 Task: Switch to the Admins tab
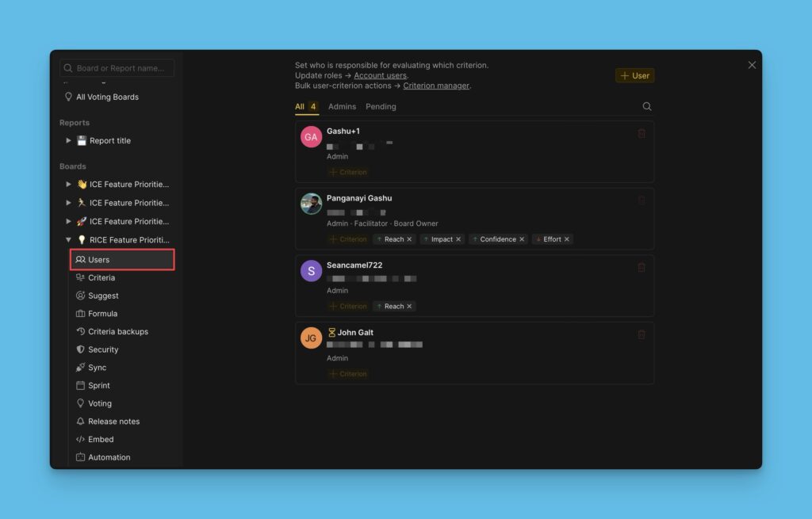tap(342, 107)
